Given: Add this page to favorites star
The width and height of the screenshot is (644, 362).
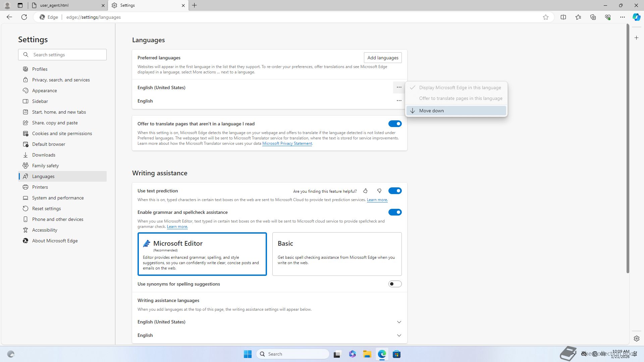Looking at the screenshot, I should point(546,17).
